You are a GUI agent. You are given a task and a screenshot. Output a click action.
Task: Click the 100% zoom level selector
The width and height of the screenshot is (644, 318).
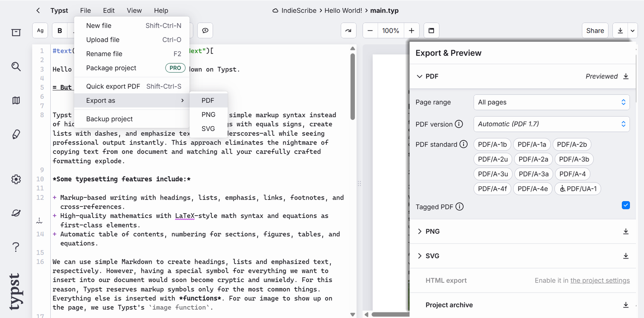391,30
